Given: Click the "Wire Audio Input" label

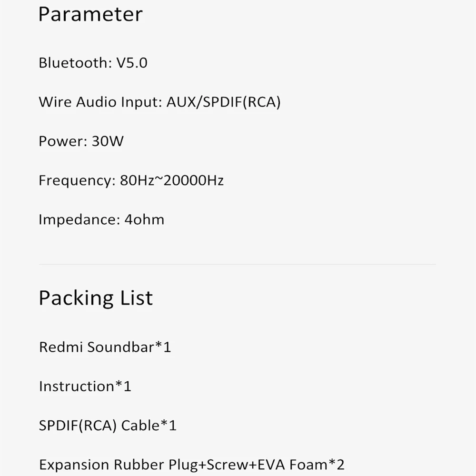Looking at the screenshot, I should coord(100,102).
